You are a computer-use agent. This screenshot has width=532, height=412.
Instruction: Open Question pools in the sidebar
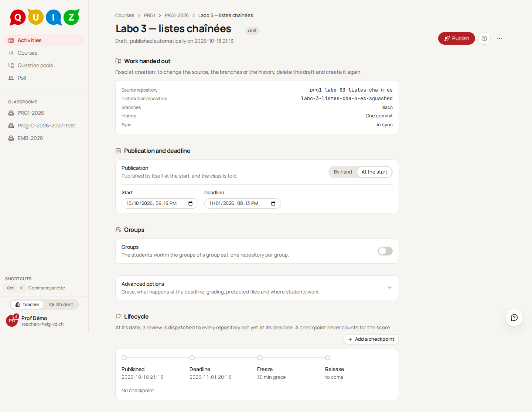44,65
